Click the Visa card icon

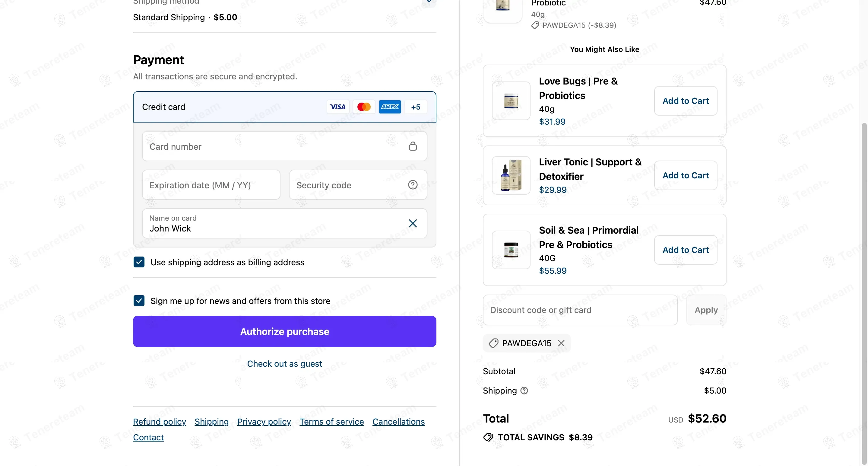coord(337,107)
